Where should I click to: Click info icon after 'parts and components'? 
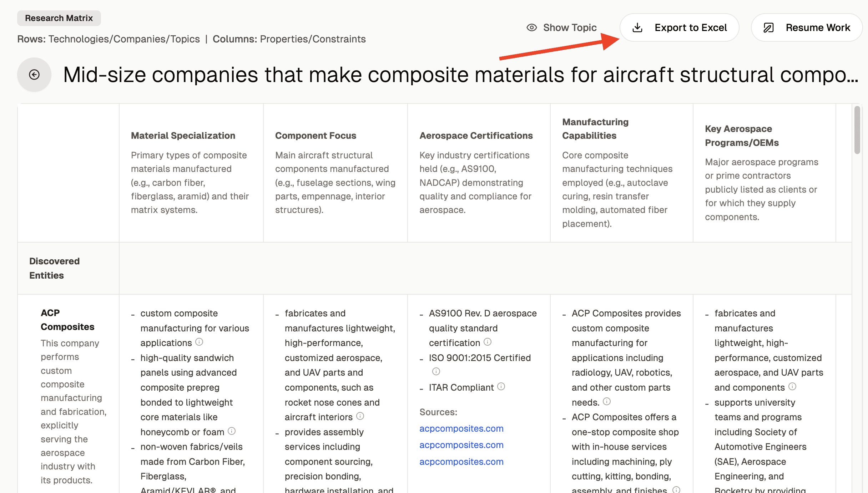click(792, 387)
